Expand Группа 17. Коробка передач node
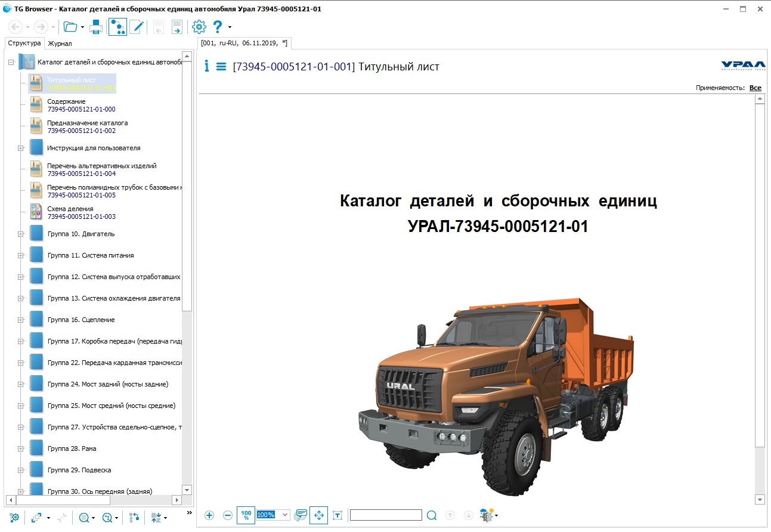The height and width of the screenshot is (532, 771). [20, 341]
